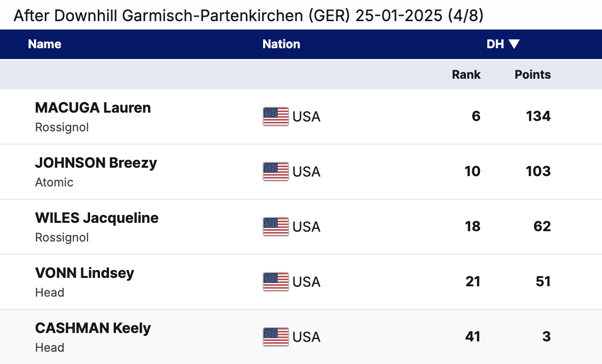Click the USA flag beside WILES Jacqueline

[x=275, y=227]
